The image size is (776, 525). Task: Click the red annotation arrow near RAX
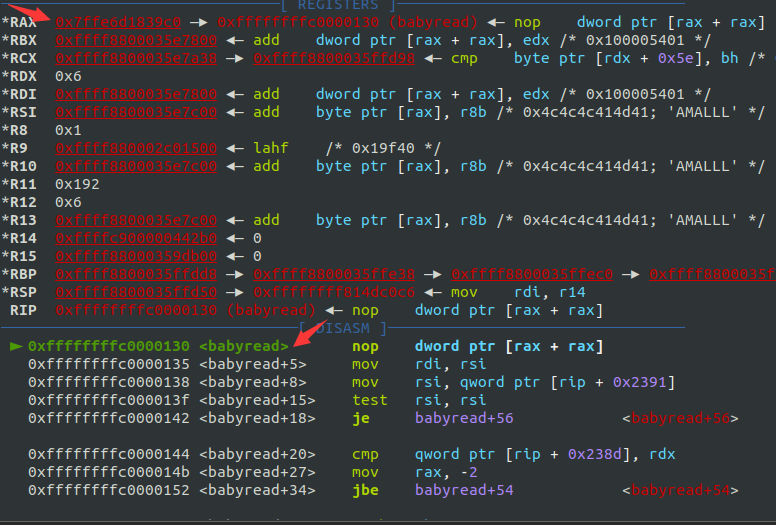28,12
